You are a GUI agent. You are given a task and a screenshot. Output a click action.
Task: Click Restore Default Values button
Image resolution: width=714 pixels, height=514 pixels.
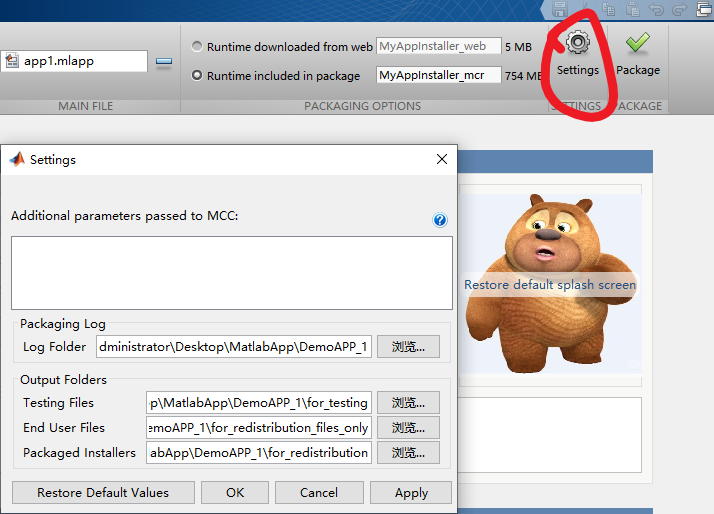click(103, 493)
